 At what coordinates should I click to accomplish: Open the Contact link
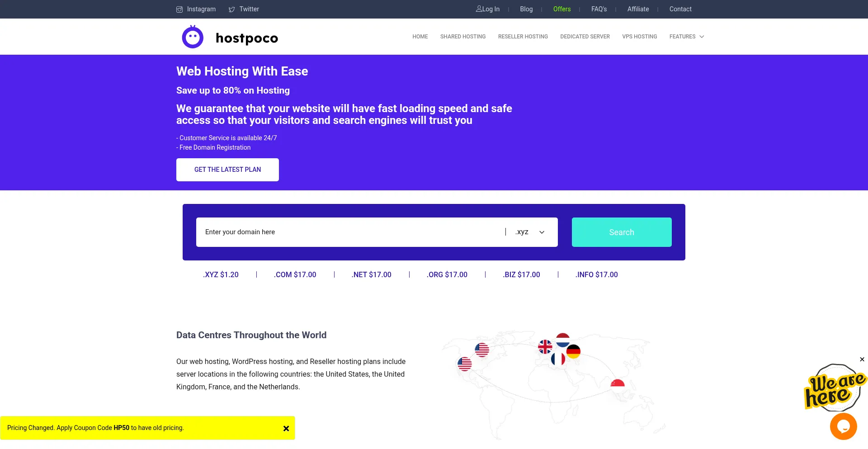[680, 9]
